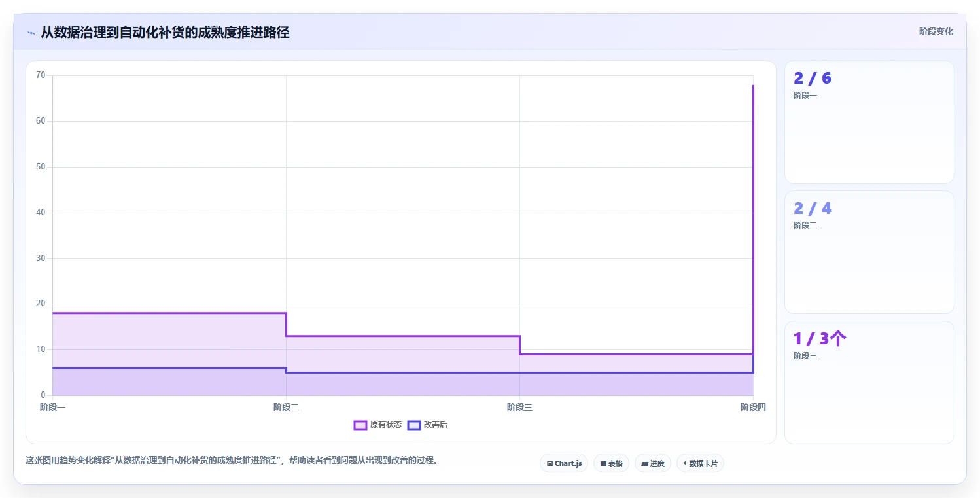The width and height of the screenshot is (980, 498).
Task: Click the y-axis value 70
Action: click(x=41, y=75)
